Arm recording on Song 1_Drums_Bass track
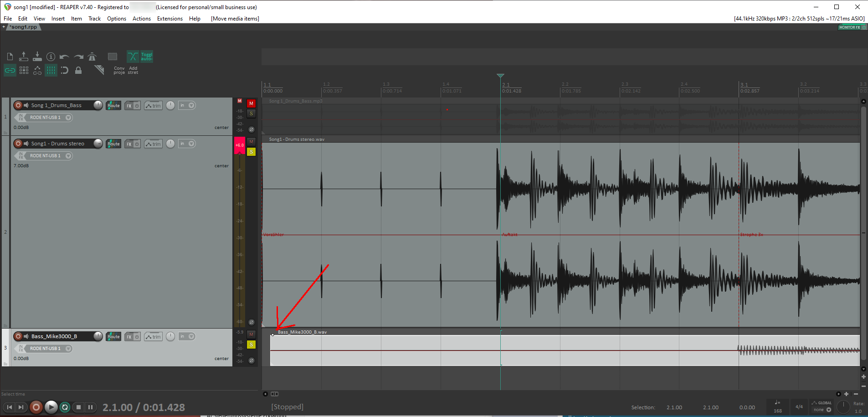868x417 pixels. pos(18,105)
